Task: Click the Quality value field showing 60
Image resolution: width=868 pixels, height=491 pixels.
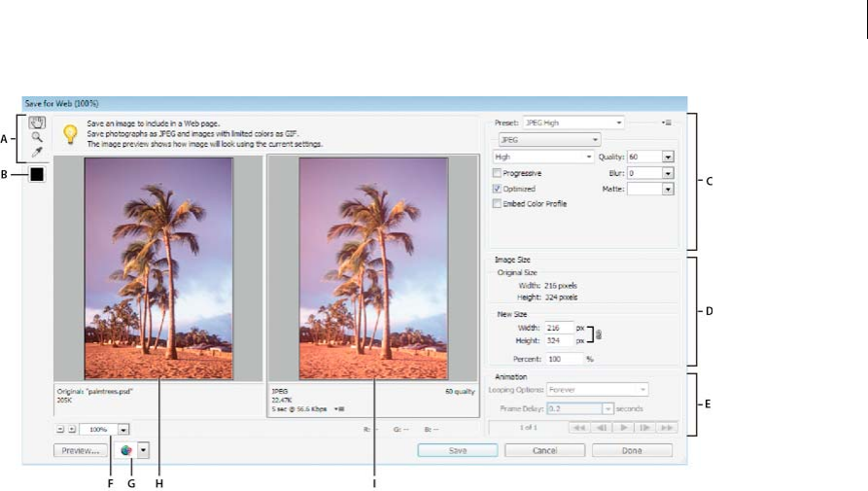Action: tap(644, 157)
